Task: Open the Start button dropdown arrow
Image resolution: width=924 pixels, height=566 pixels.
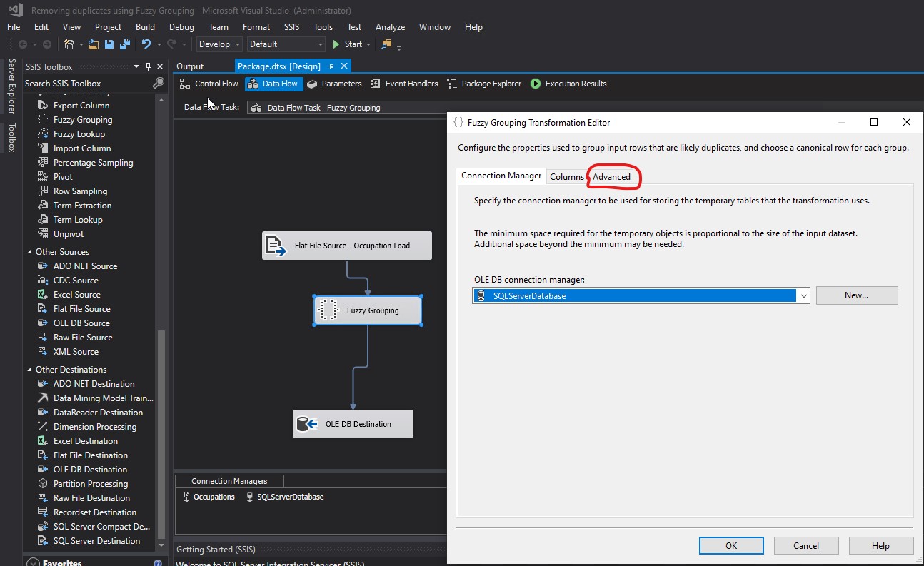Action: click(368, 44)
